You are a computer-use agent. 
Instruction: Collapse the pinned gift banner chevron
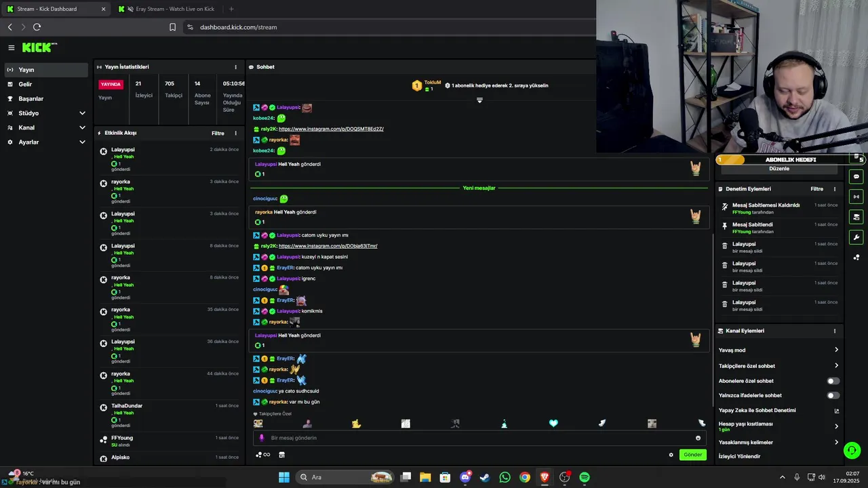point(479,100)
